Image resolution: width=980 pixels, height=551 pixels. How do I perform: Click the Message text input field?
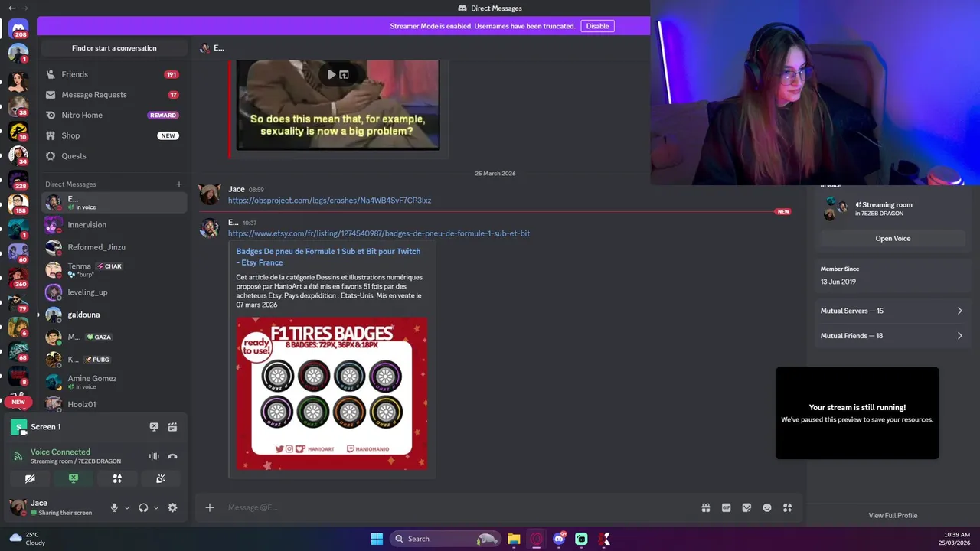pyautogui.click(x=459, y=507)
